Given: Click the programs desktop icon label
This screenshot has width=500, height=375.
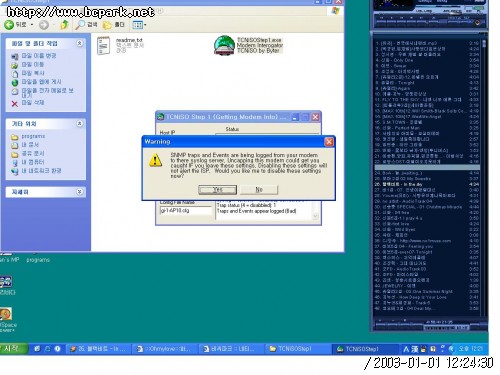Looking at the screenshot, I should [38, 260].
